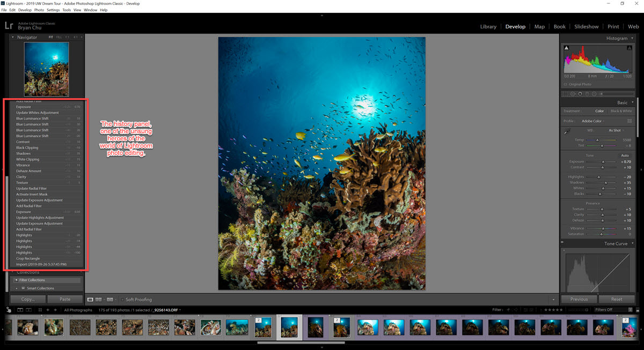Open the Profile Browser grid icon
Screen dimensions: 644x350
tap(630, 121)
